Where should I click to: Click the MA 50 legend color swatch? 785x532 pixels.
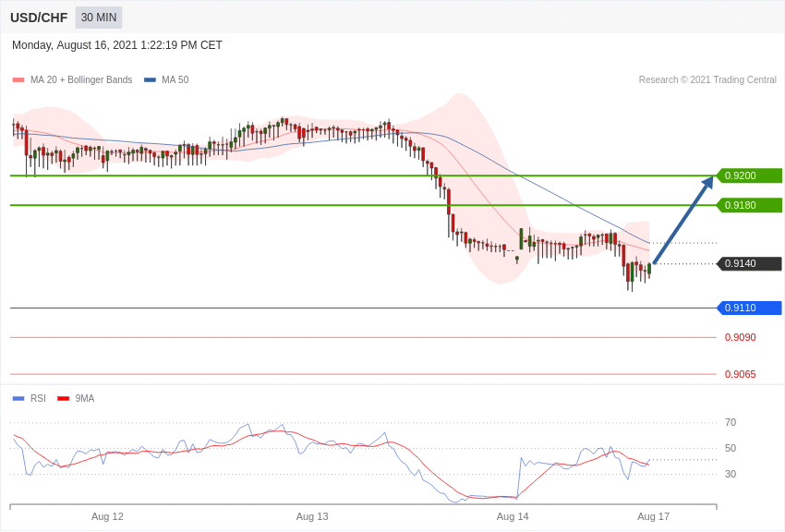150,80
